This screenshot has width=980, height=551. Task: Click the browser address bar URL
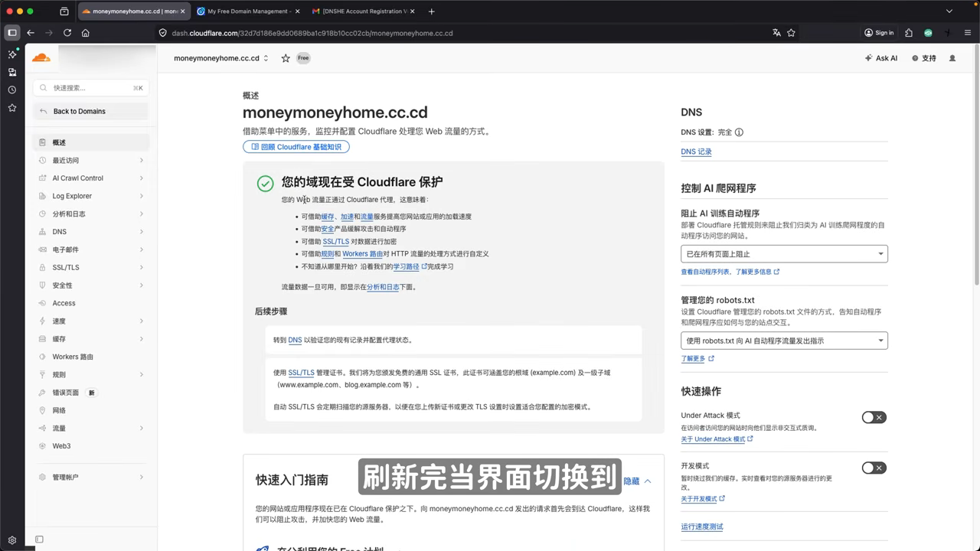[x=312, y=33]
